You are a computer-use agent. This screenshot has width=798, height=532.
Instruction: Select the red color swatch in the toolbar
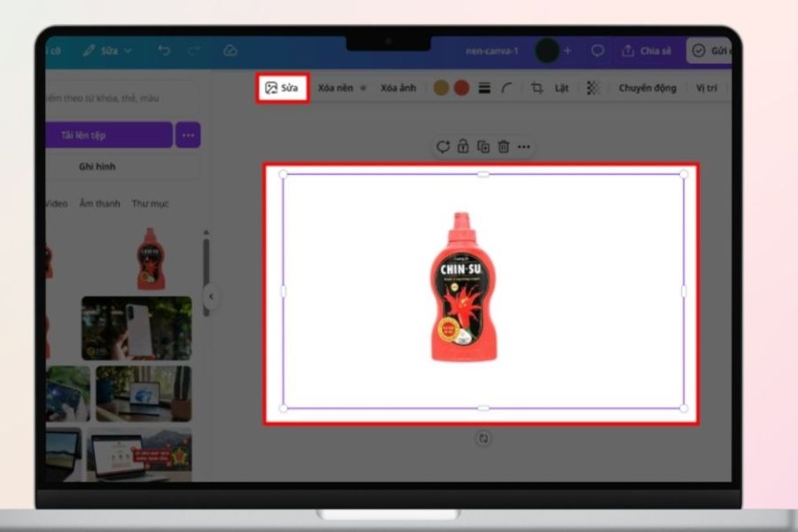(x=461, y=88)
